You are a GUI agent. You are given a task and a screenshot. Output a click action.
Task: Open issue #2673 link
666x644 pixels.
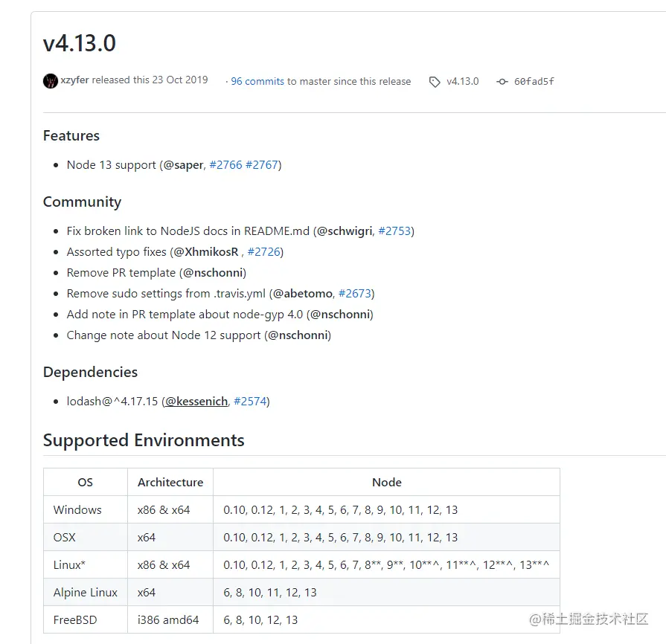[355, 293]
